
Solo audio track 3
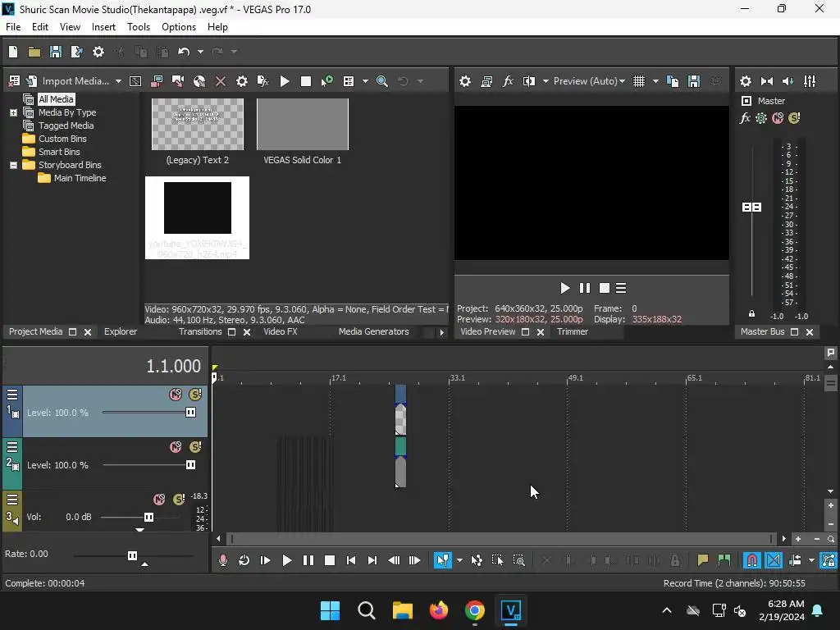(179, 500)
